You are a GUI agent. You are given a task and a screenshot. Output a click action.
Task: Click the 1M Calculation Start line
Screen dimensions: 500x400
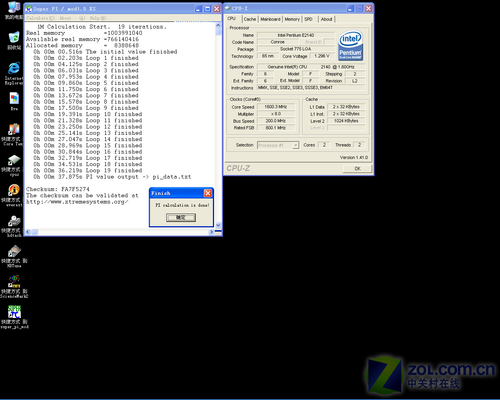click(102, 27)
